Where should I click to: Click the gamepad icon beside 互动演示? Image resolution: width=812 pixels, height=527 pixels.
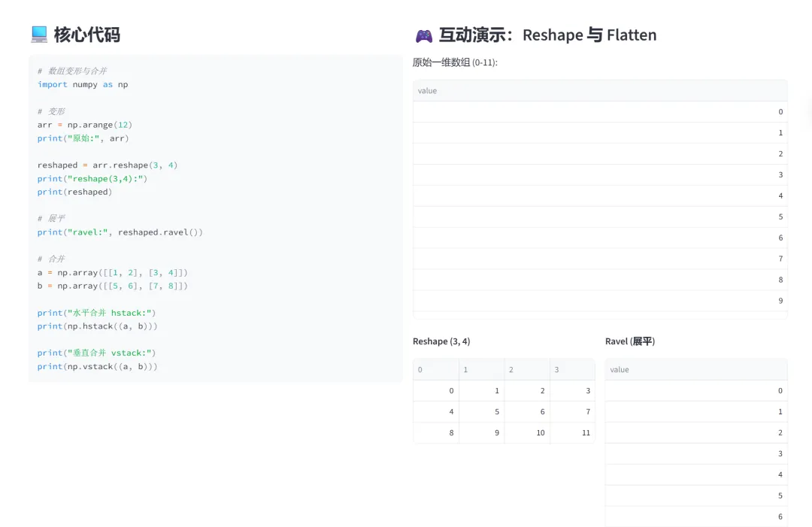423,35
